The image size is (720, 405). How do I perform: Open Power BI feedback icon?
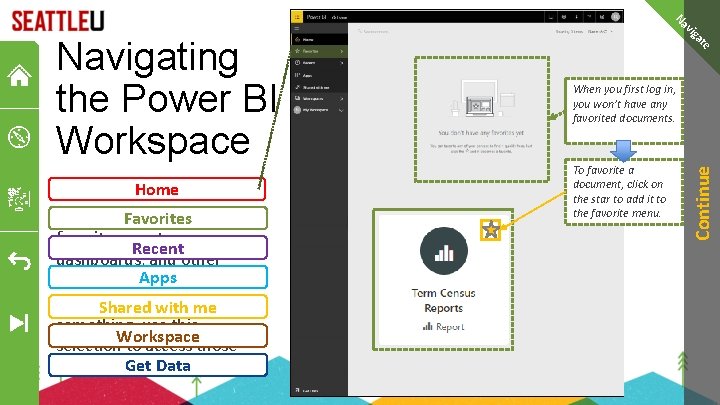(602, 17)
